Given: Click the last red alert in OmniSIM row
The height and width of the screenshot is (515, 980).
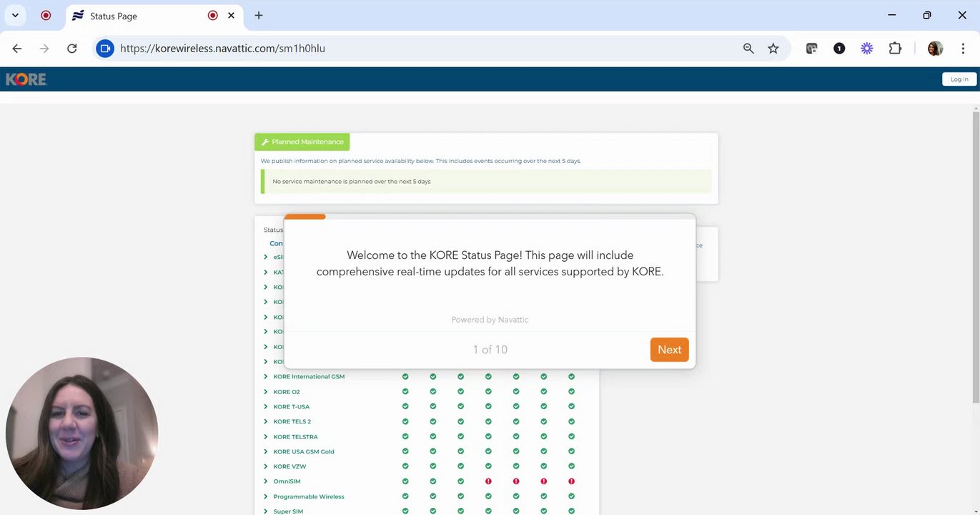Looking at the screenshot, I should 571,481.
